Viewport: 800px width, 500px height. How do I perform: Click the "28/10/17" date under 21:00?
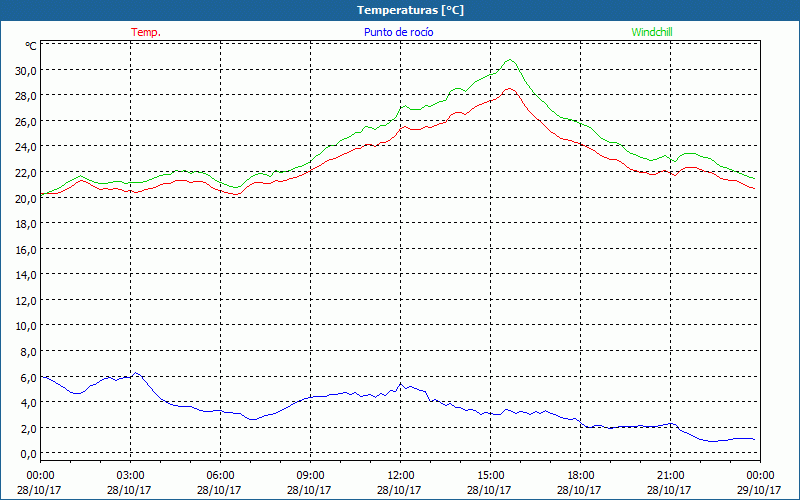pos(669,490)
